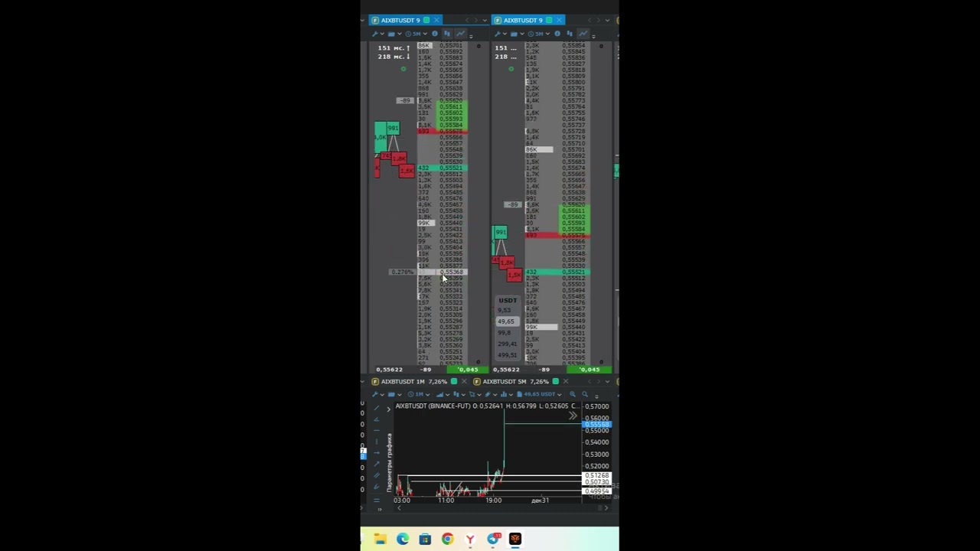The width and height of the screenshot is (980, 551).
Task: Close the AIXBTUSDT 1M chart tab
Action: [x=464, y=381]
